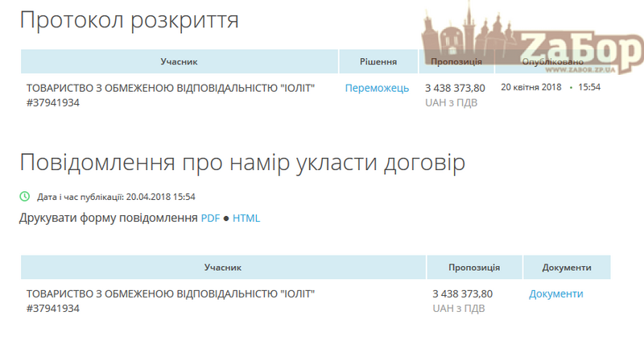Image resolution: width=644 pixels, height=341 pixels.
Task: Click the Протокол розкриття heading
Action: click(x=129, y=20)
